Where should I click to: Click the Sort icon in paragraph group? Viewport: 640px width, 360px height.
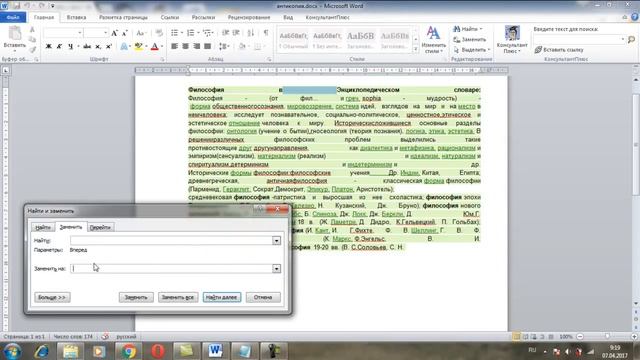point(251,33)
